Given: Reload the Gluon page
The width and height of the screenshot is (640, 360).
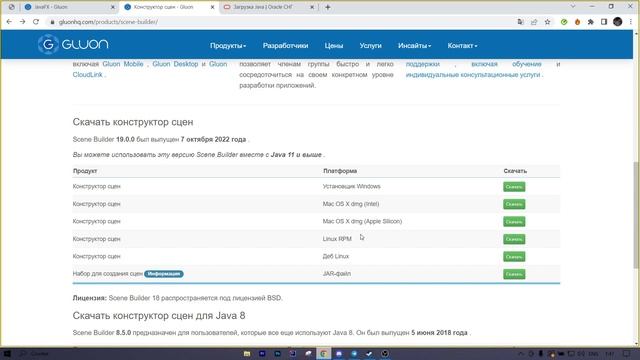Looking at the screenshot, I should [36, 22].
